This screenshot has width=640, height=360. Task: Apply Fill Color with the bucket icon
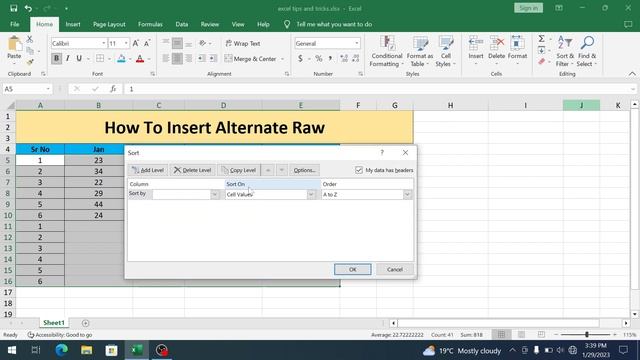pos(121,59)
